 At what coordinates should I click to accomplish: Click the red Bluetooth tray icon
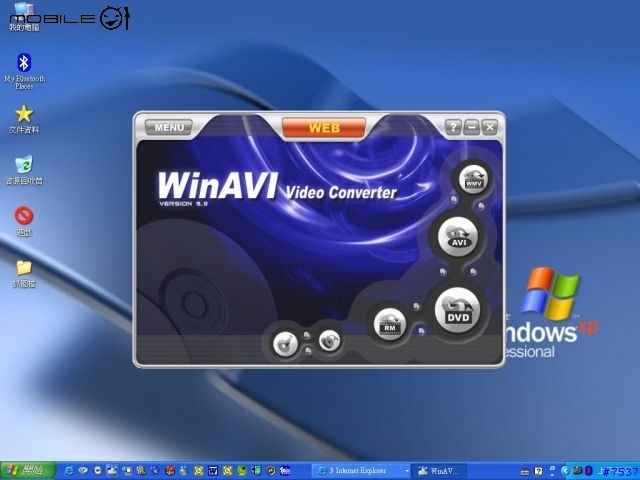pos(589,471)
